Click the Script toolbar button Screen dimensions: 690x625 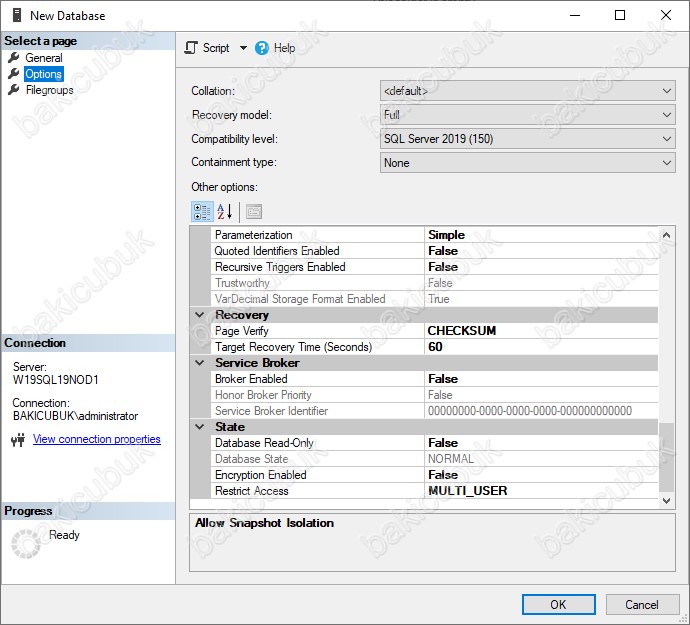207,48
